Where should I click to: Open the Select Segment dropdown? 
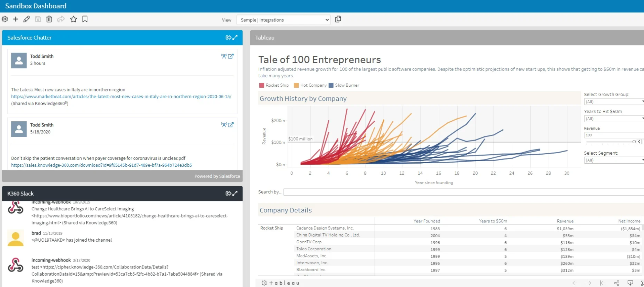click(x=614, y=160)
